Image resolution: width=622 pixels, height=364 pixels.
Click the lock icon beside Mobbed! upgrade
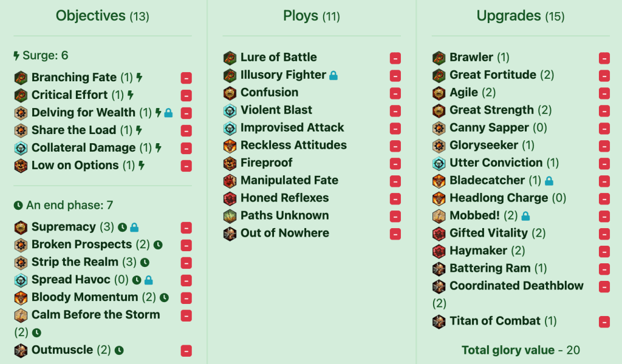pos(525,216)
